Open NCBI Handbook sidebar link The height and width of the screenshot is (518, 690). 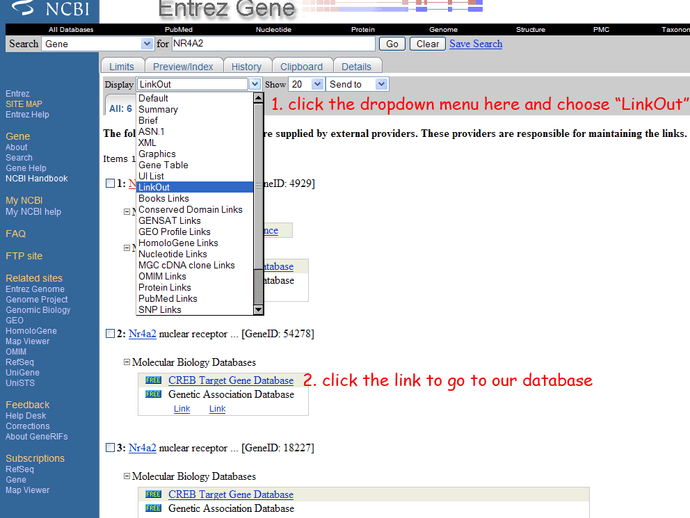37,178
